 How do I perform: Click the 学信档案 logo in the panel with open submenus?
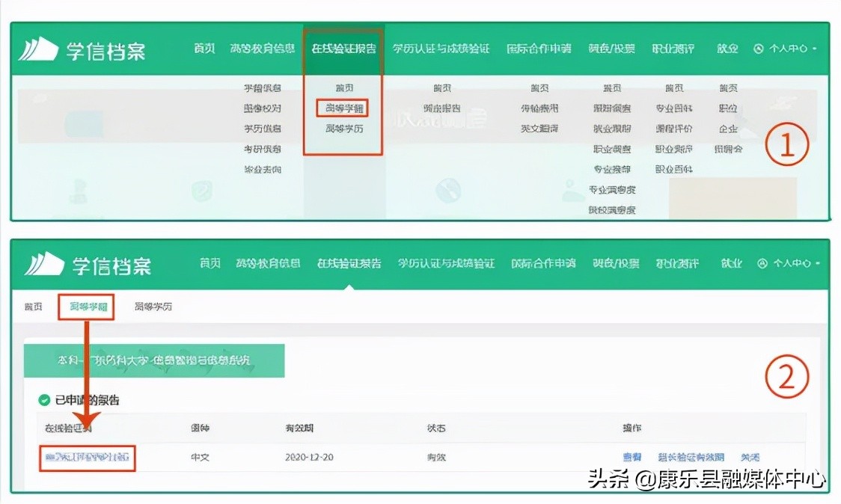pos(82,50)
